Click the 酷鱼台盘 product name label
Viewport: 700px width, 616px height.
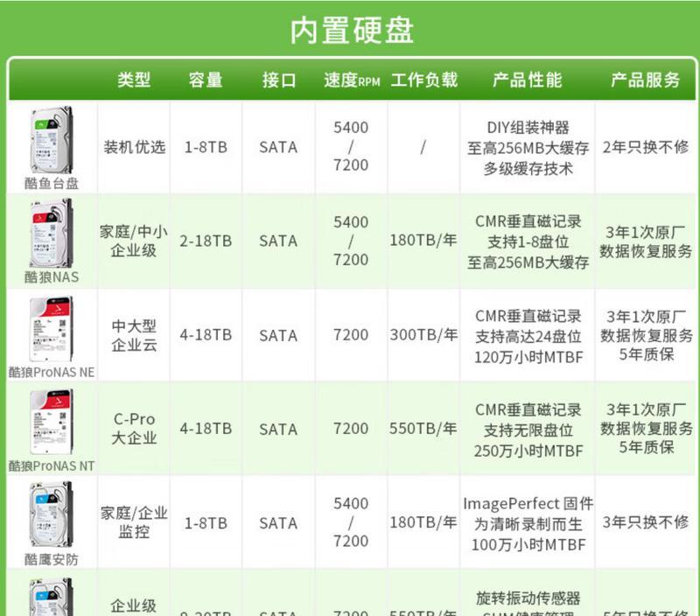coord(52,183)
